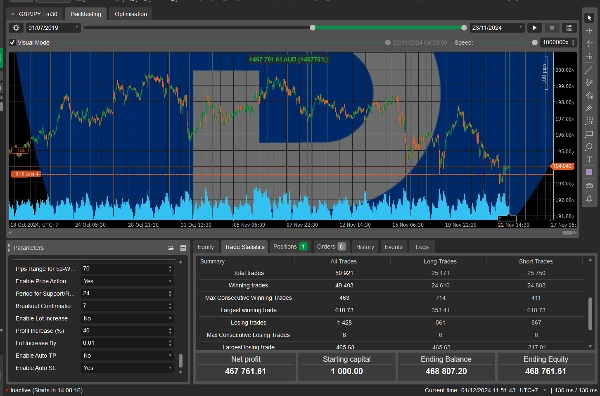600x396 pixels.
Task: Click the orange current price label
Action: (x=562, y=166)
